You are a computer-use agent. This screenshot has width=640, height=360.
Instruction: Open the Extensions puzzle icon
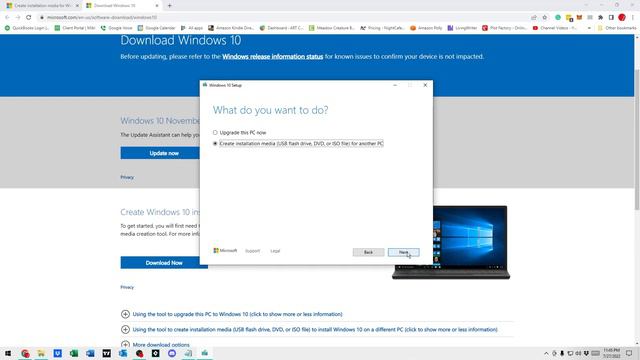pos(600,18)
